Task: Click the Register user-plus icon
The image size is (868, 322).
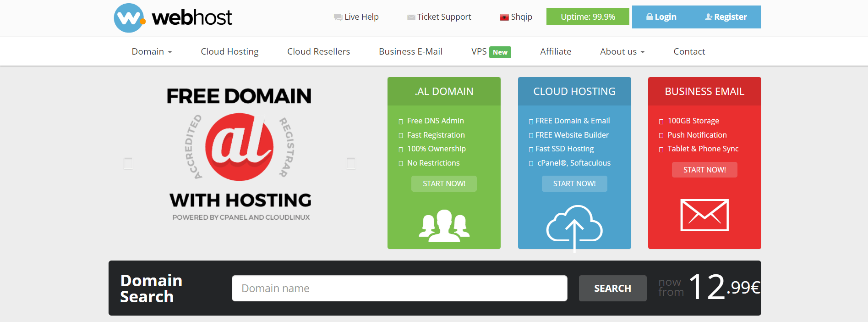Action: pos(709,17)
